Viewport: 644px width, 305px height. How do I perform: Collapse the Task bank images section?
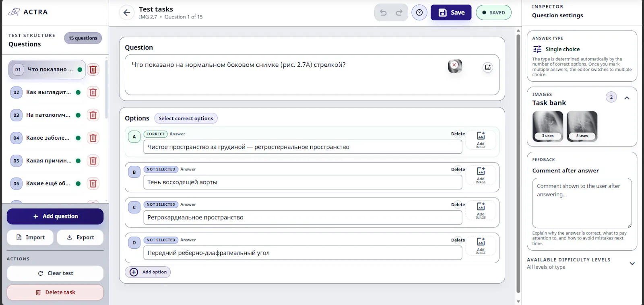coord(627,98)
